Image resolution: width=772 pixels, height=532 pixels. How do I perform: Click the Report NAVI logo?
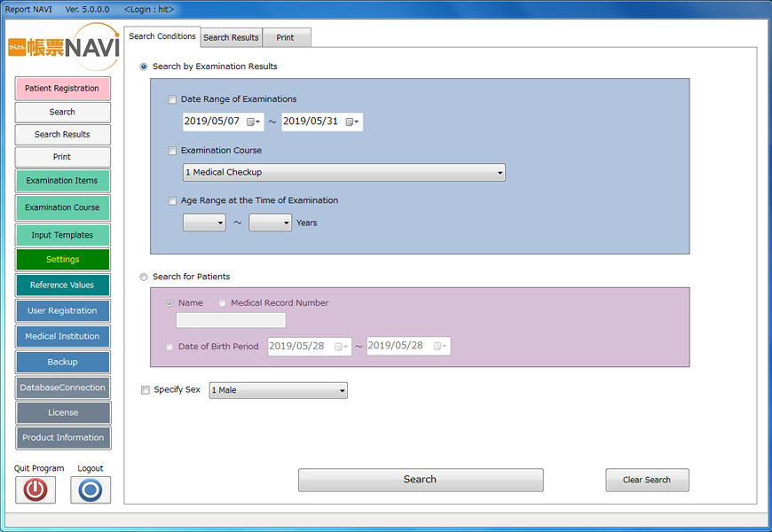63,47
